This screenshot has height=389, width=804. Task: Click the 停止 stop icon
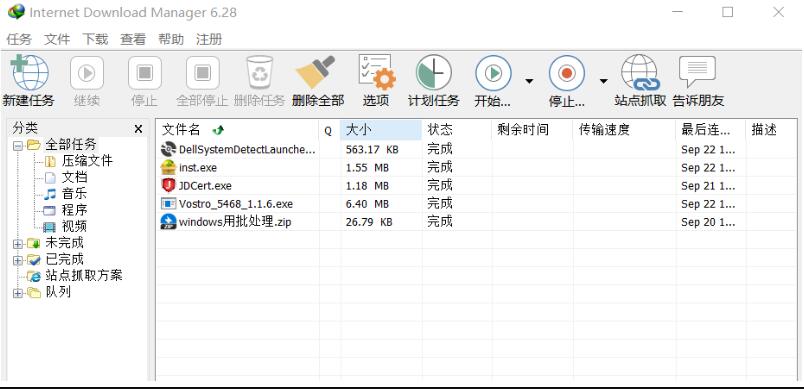click(x=145, y=73)
